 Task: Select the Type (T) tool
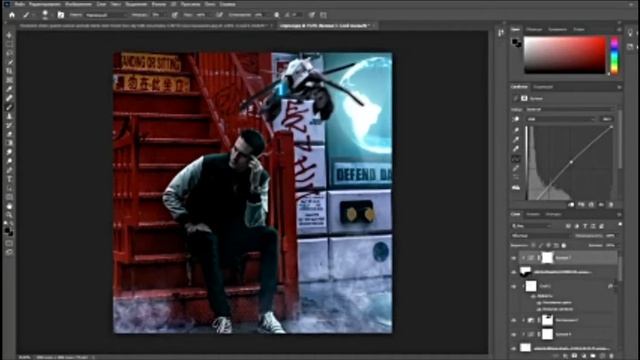[x=9, y=179]
